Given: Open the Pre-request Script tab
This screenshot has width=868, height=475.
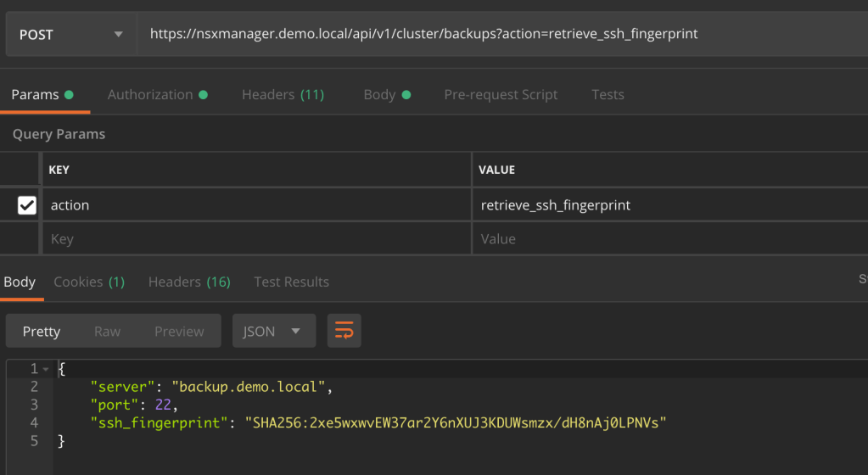Looking at the screenshot, I should pos(501,94).
